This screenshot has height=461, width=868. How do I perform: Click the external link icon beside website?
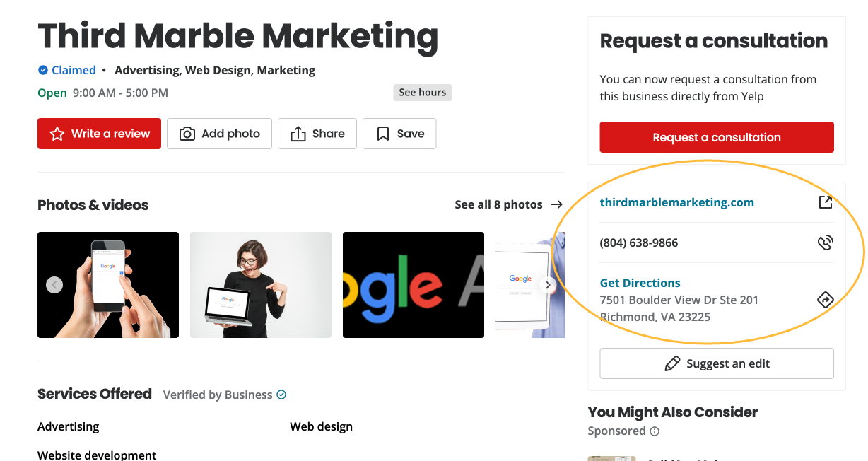825,202
